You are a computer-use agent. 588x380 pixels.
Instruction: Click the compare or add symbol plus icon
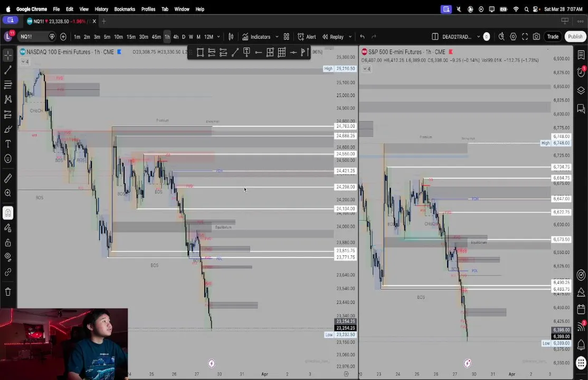click(63, 36)
